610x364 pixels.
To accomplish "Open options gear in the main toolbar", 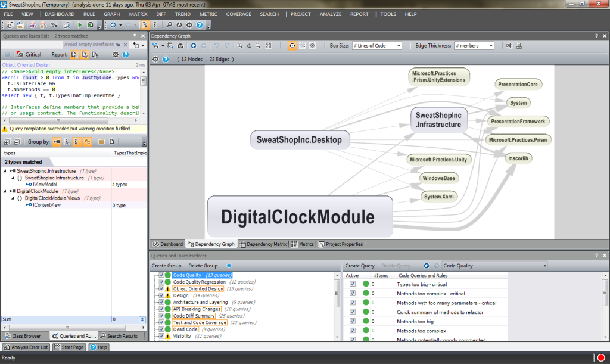I will [189, 25].
